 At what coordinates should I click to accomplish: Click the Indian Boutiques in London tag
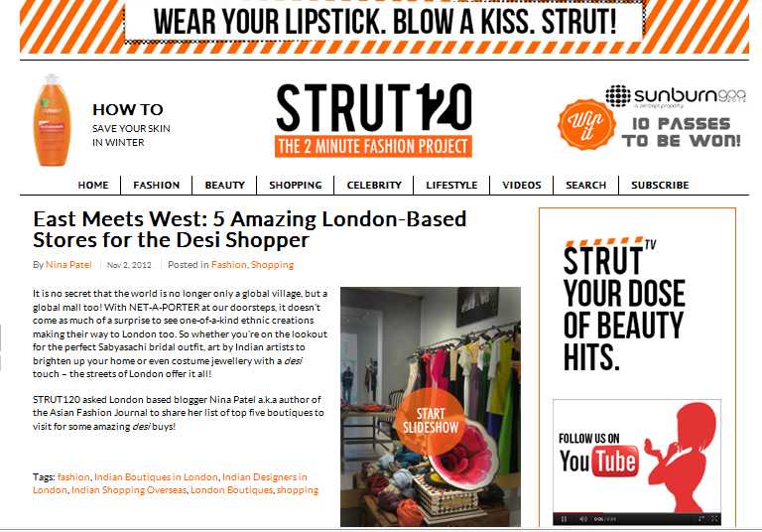(x=156, y=477)
